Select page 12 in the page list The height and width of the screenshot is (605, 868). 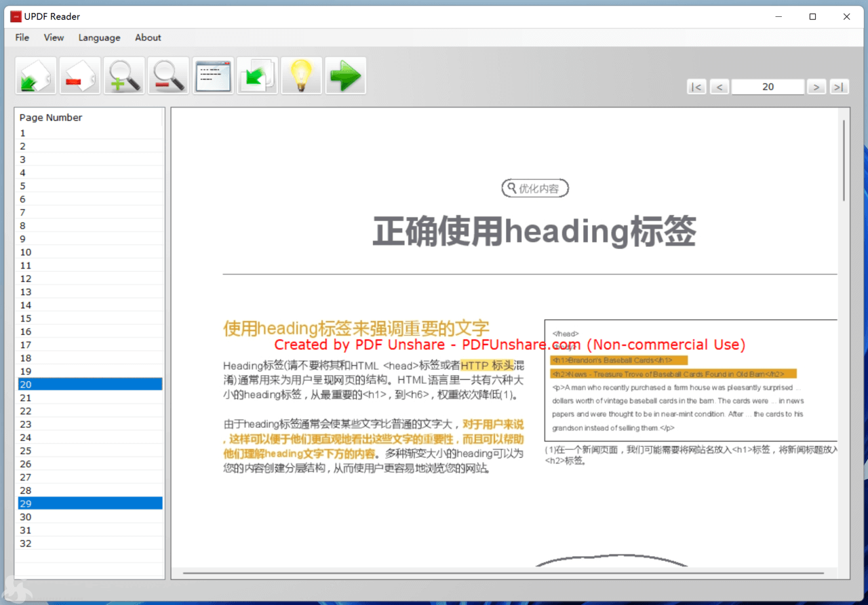coord(90,279)
